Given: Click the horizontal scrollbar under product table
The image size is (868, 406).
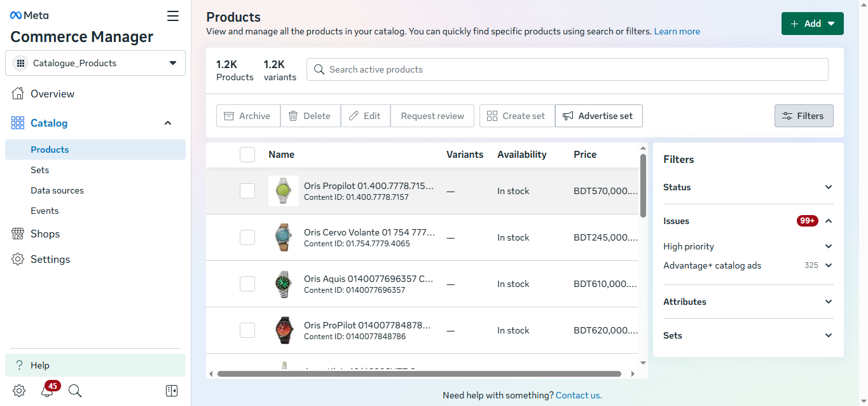Looking at the screenshot, I should coord(418,374).
